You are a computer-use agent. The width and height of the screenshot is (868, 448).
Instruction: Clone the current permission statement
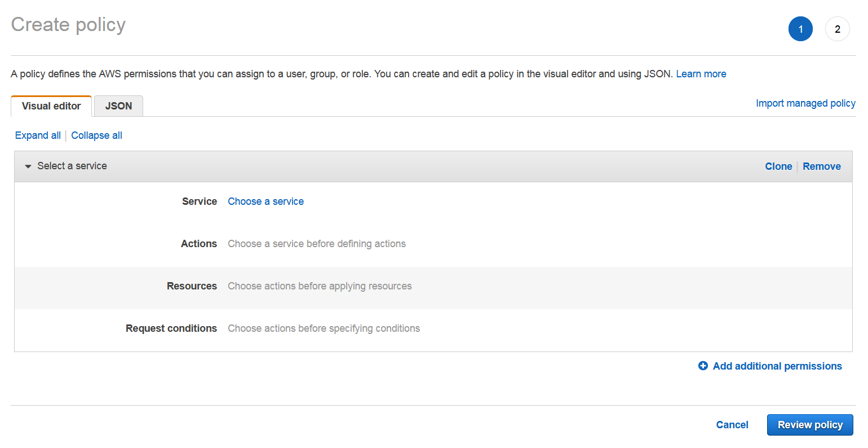tap(778, 166)
